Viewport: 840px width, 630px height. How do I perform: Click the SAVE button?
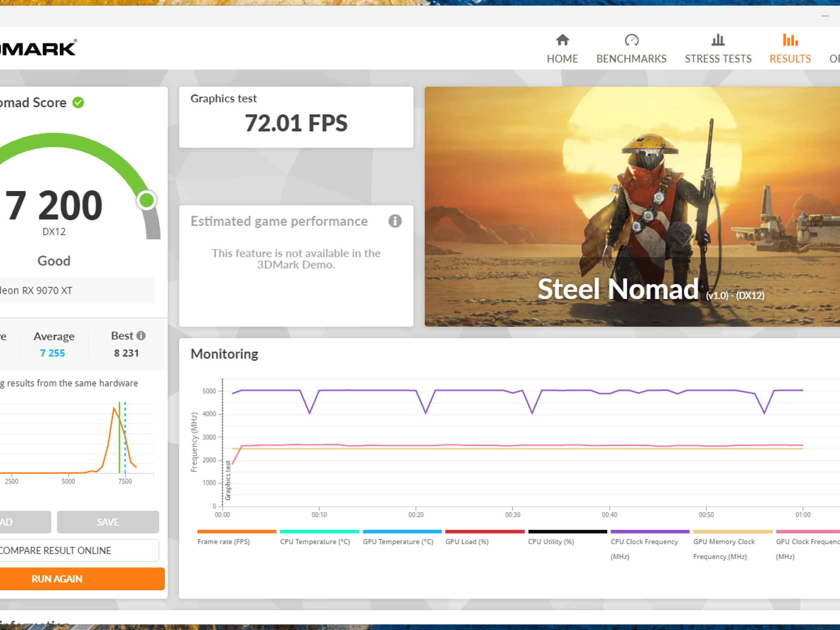108,522
